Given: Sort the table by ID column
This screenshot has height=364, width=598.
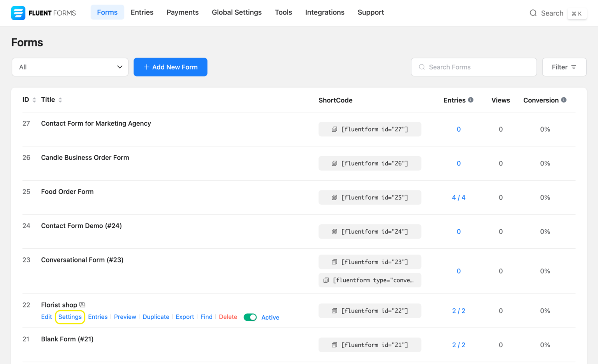Looking at the screenshot, I should click(34, 99).
